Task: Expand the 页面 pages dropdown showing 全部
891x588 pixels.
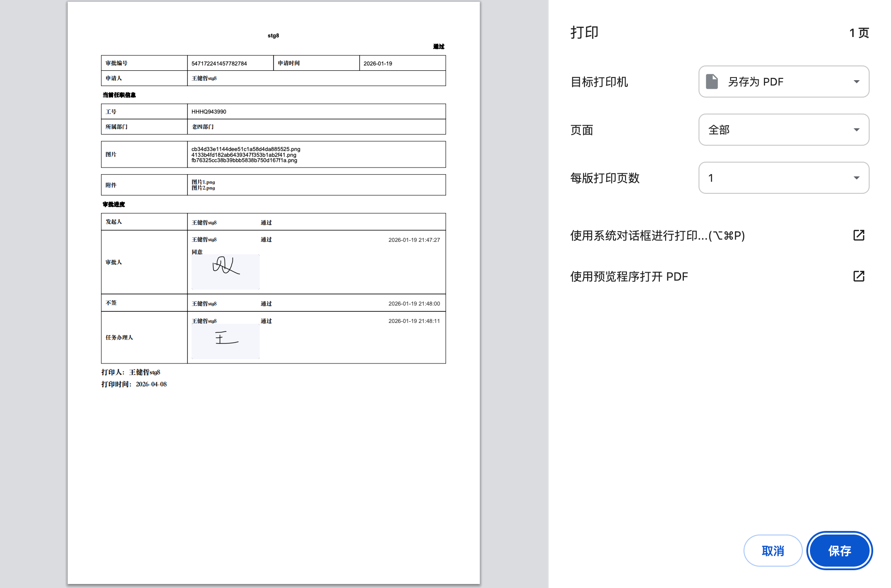Action: click(784, 130)
